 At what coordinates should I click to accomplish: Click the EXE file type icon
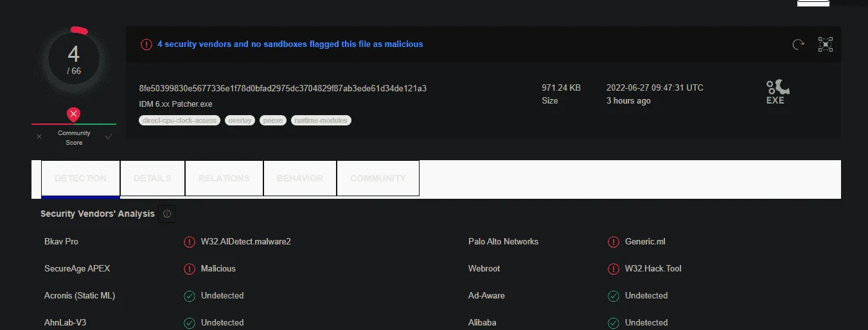777,92
